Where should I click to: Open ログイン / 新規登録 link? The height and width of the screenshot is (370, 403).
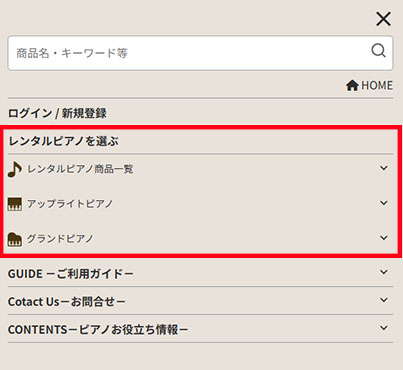pyautogui.click(x=57, y=113)
